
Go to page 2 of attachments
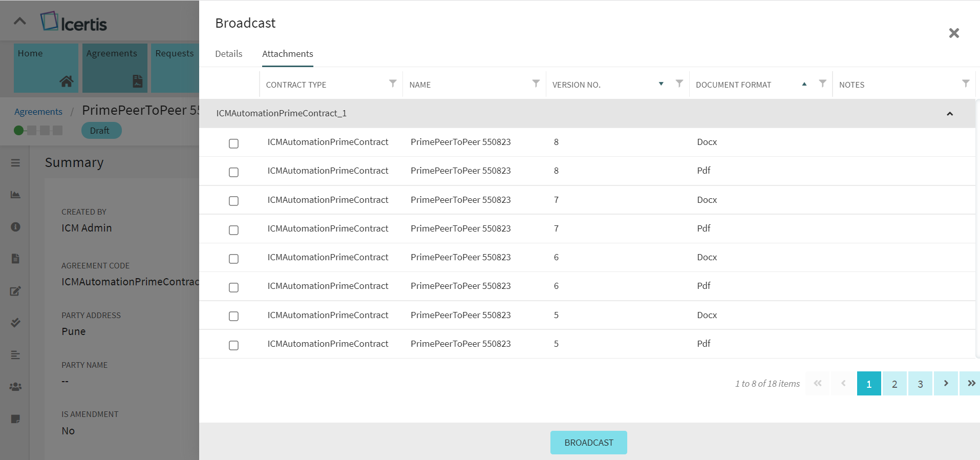[x=894, y=384]
